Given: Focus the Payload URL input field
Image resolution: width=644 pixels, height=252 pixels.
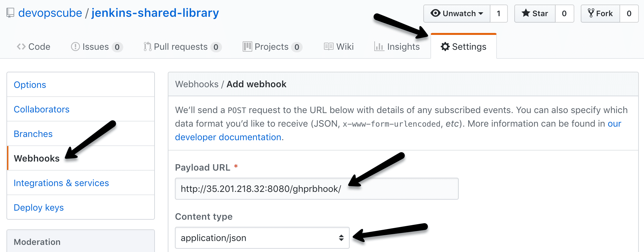Looking at the screenshot, I should click(x=317, y=189).
